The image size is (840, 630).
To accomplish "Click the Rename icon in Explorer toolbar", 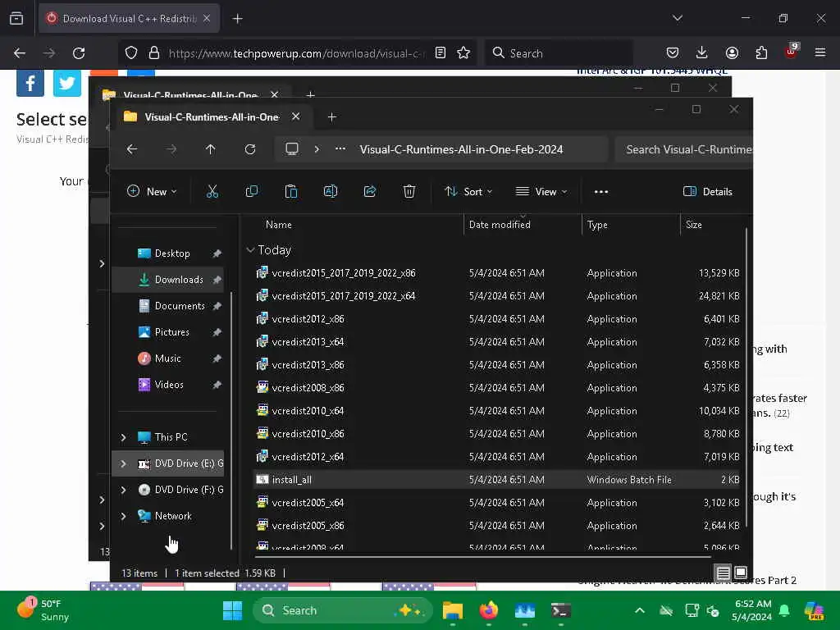I will pos(331,191).
